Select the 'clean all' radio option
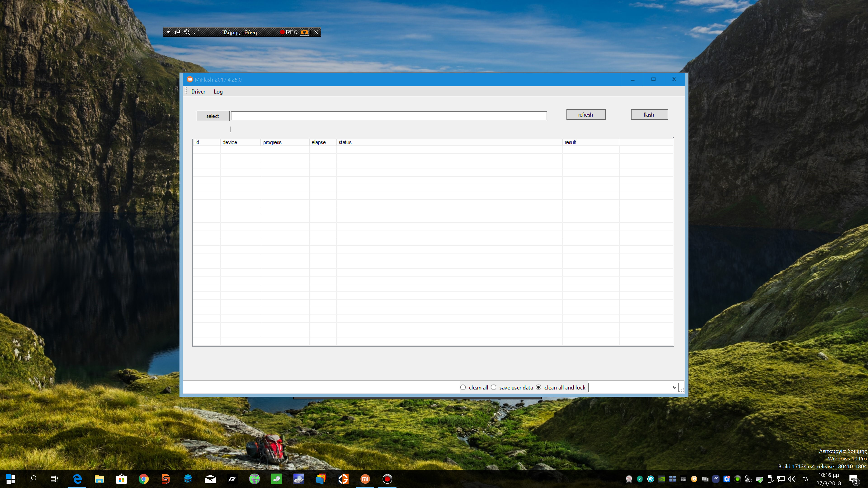This screenshot has width=868, height=488. coord(463,387)
